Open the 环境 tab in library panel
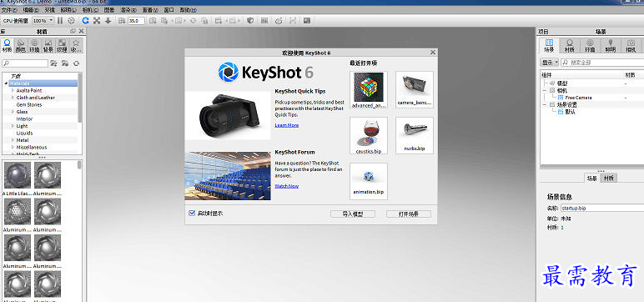 [34, 46]
